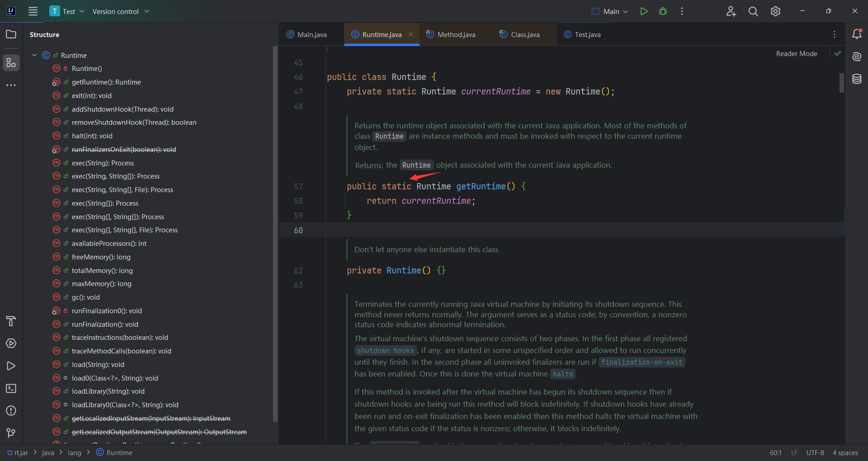The height and width of the screenshot is (461, 868).
Task: Toggle Reader Mode
Action: 797,53
